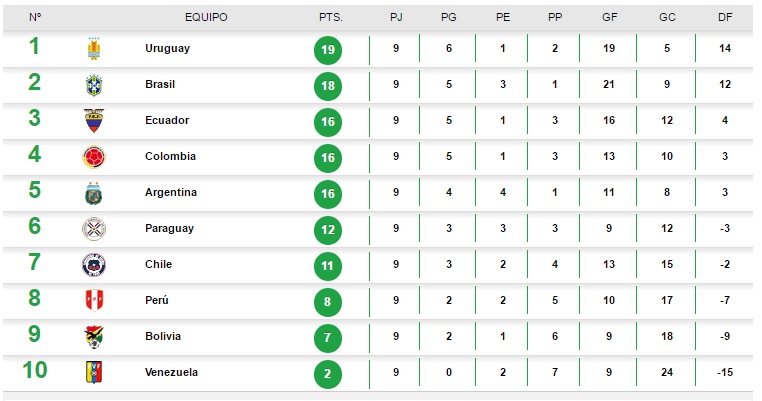The height and width of the screenshot is (401, 762).
Task: Select the Venezuela team name
Action: (171, 372)
